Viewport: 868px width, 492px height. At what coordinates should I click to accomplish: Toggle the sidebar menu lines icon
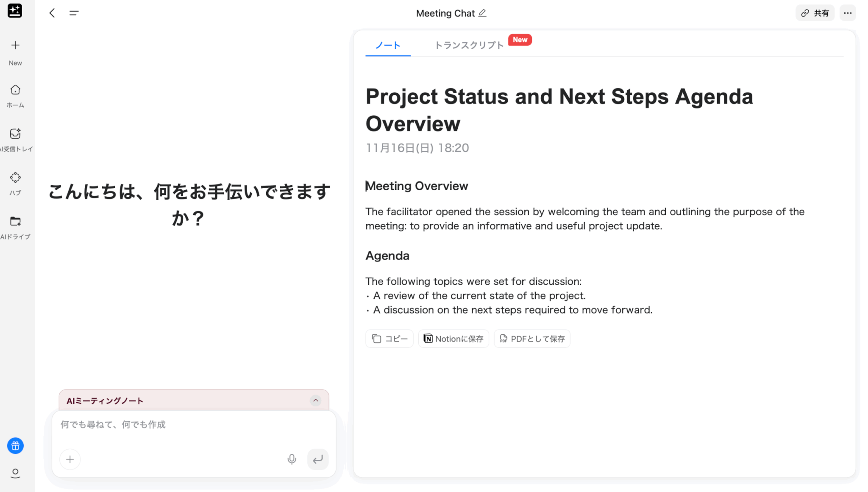pos(74,13)
